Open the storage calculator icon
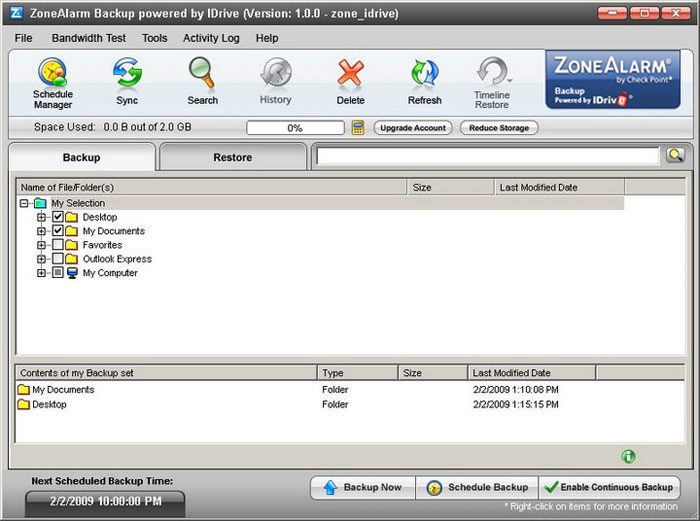This screenshot has height=521, width=700. pyautogui.click(x=358, y=128)
